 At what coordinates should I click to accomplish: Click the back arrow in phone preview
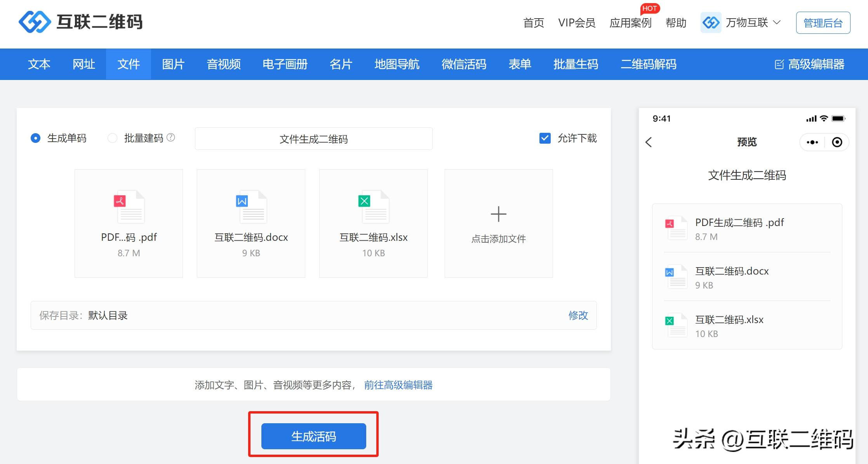649,142
